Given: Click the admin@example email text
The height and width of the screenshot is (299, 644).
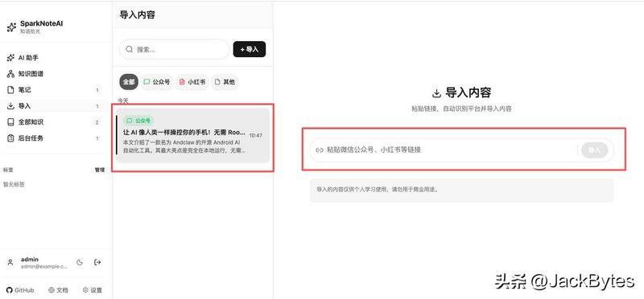Looking at the screenshot, I should point(44,267).
